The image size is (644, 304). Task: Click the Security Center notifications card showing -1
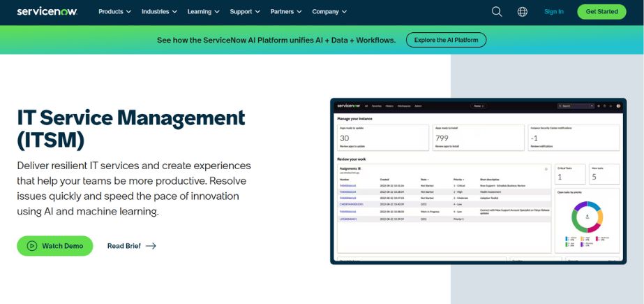pyautogui.click(x=574, y=138)
